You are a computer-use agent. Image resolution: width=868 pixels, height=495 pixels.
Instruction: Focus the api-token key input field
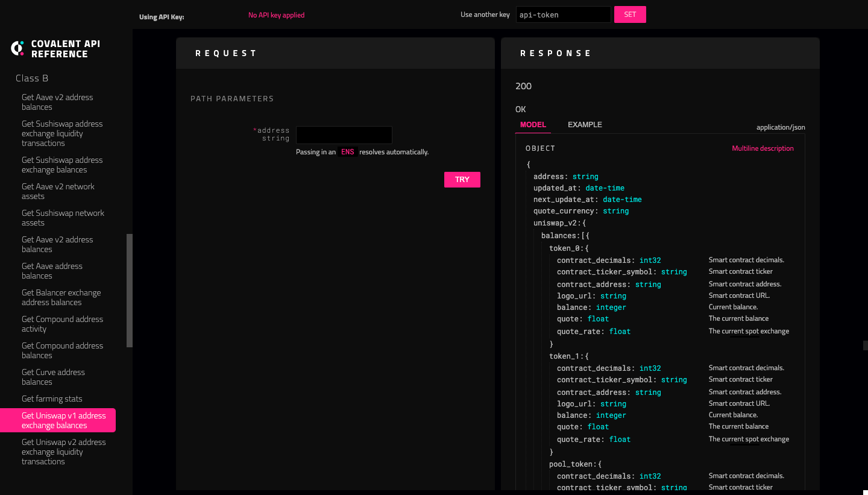(564, 14)
